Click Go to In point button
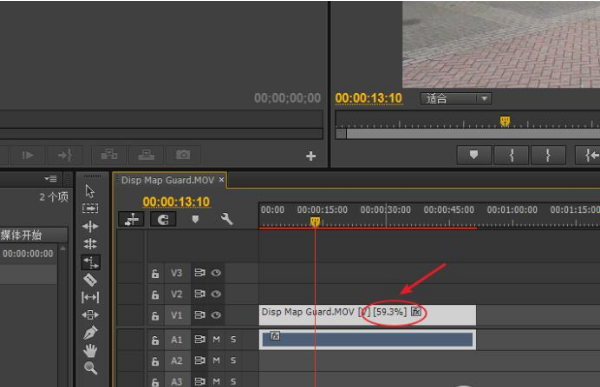 [588, 155]
